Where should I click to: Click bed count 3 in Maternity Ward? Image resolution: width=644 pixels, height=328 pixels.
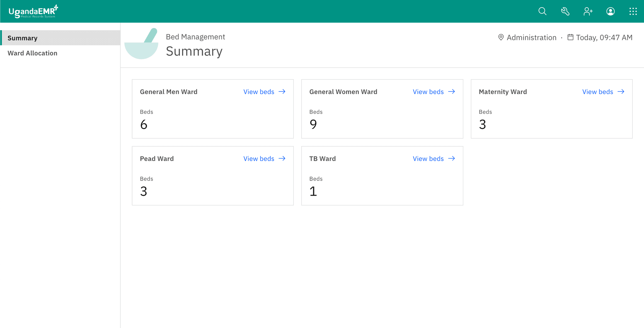point(482,125)
